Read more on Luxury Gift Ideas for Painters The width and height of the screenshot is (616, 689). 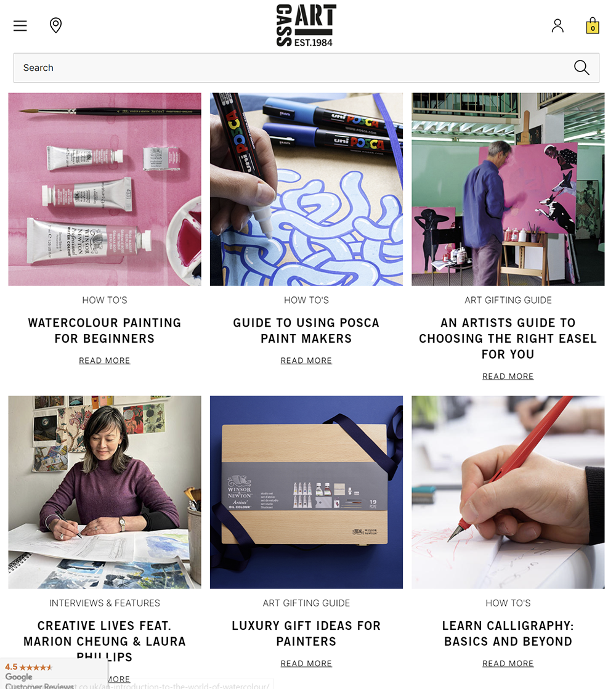(x=307, y=664)
